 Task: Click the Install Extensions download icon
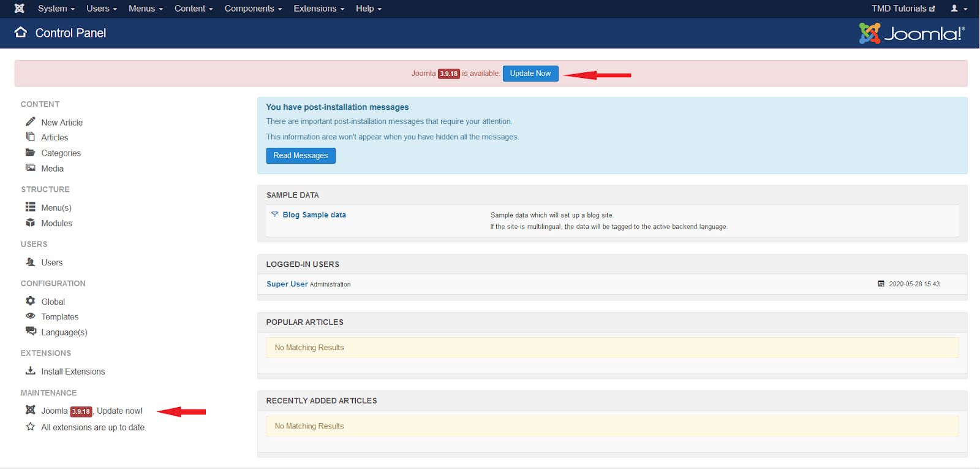click(x=30, y=371)
